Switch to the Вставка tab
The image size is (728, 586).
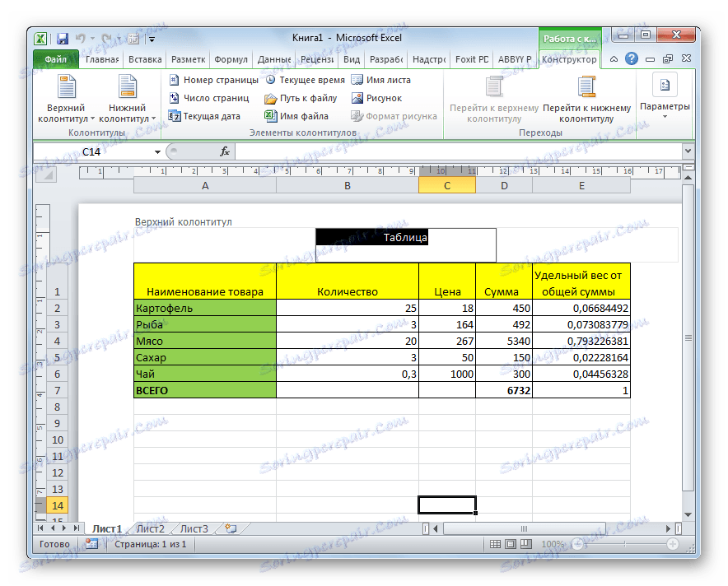coord(145,59)
